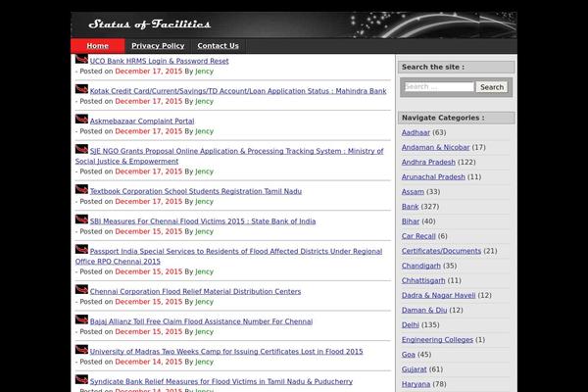Click December 14, 2015 date under University of Madras
Screen dimensions: 588x392
click(x=149, y=362)
